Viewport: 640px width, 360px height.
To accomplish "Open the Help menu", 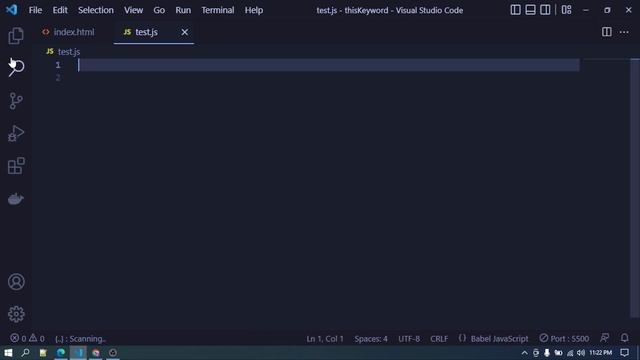I will coord(254,10).
